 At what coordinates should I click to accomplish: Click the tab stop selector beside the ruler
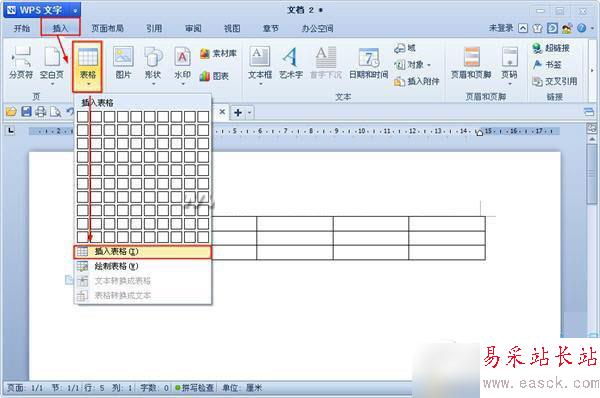pyautogui.click(x=11, y=131)
